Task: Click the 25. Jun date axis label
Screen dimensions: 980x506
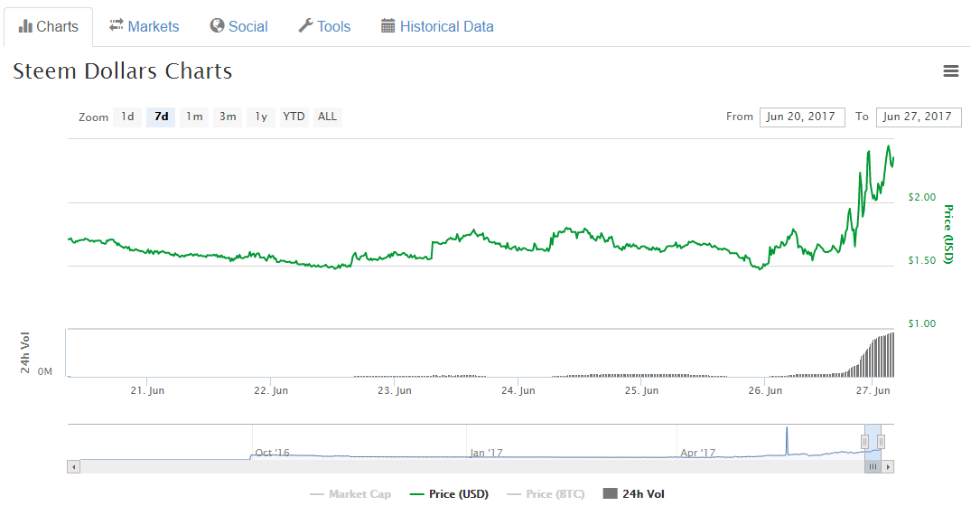Action: coord(642,391)
